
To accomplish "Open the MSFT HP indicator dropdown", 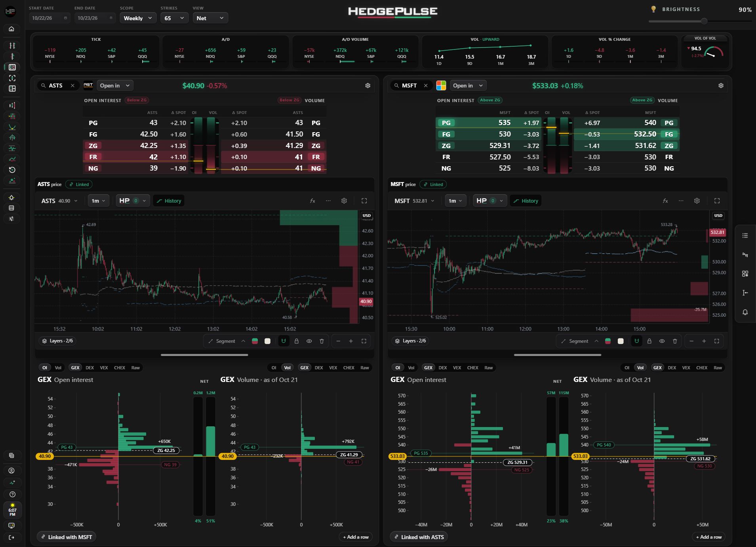I will point(490,201).
